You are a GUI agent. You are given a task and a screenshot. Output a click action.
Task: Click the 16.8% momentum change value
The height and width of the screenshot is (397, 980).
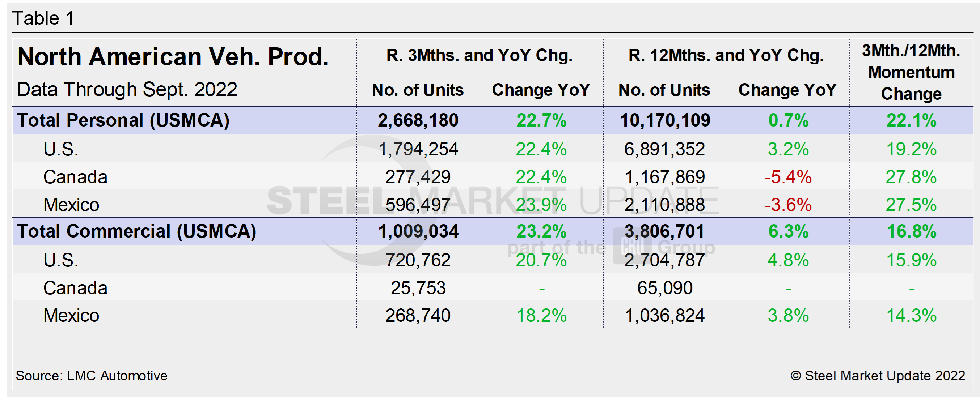pyautogui.click(x=911, y=231)
